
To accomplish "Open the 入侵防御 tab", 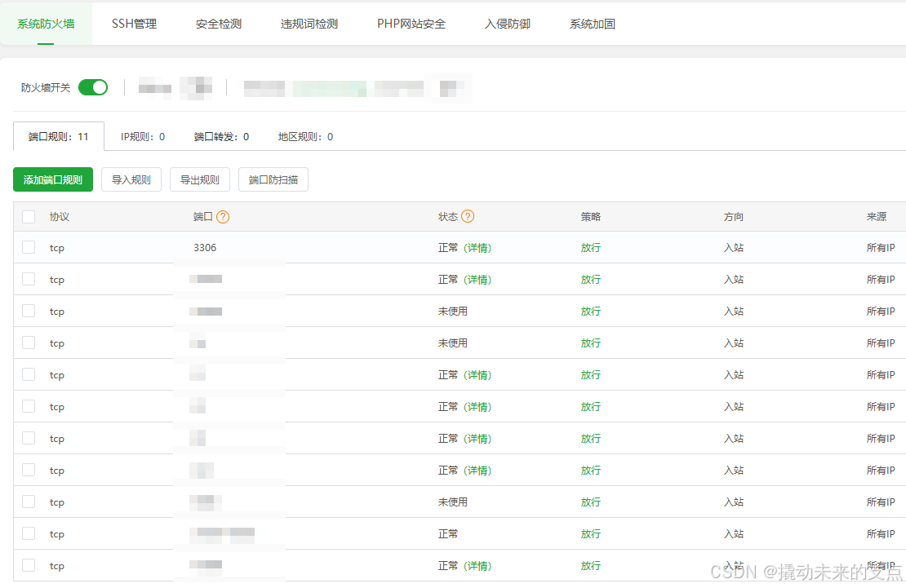I will [x=508, y=24].
